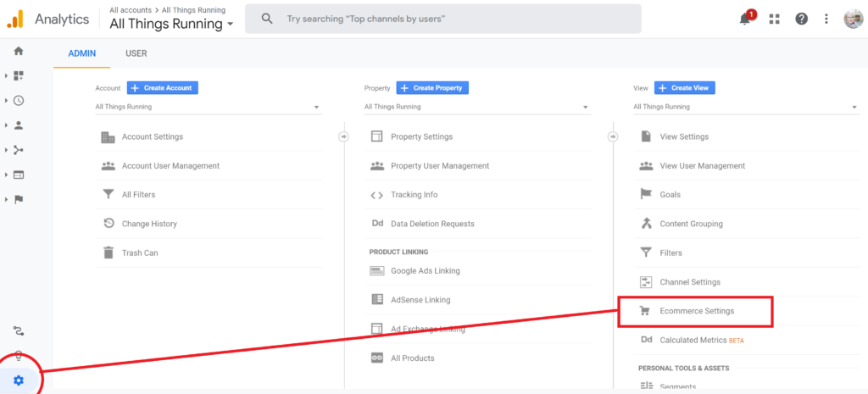Click the Help question mark icon
This screenshot has height=394, width=868.
[801, 19]
